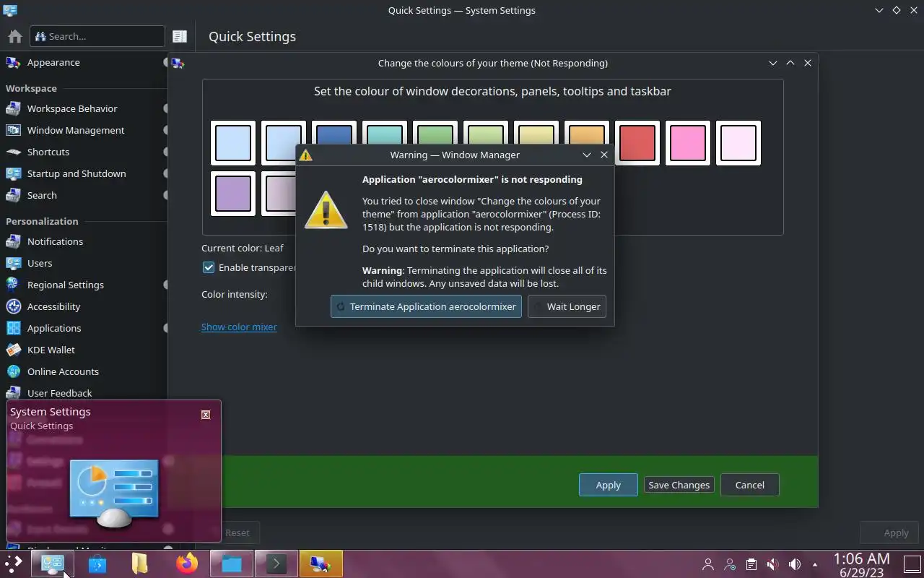Select the orange colour swatch
This screenshot has width=924, height=578.
pos(587,134)
